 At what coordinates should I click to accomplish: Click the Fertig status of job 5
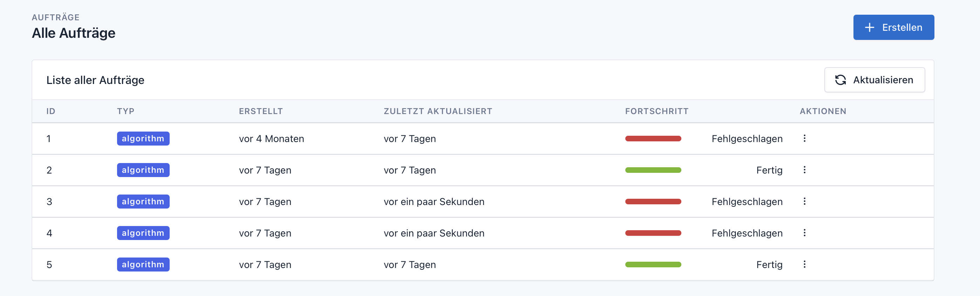pos(769,265)
